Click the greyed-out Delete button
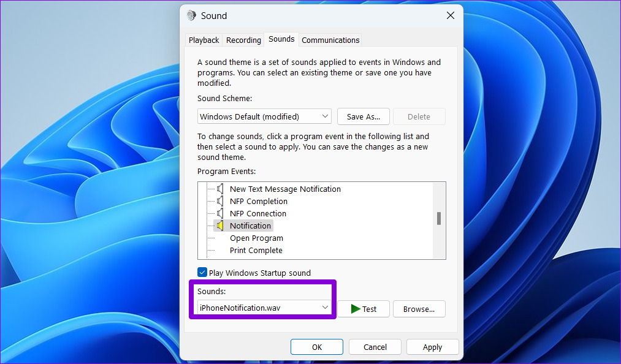This screenshot has width=621, height=364. pyautogui.click(x=419, y=116)
